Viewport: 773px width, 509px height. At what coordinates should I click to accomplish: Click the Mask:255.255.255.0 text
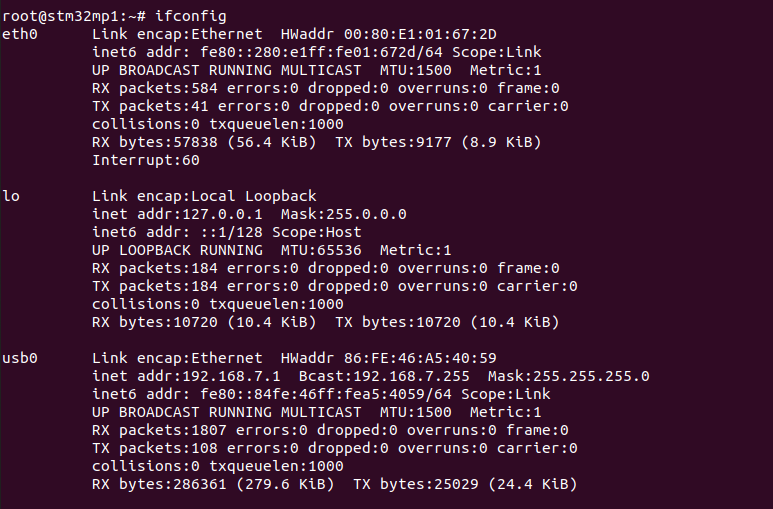coord(569,376)
